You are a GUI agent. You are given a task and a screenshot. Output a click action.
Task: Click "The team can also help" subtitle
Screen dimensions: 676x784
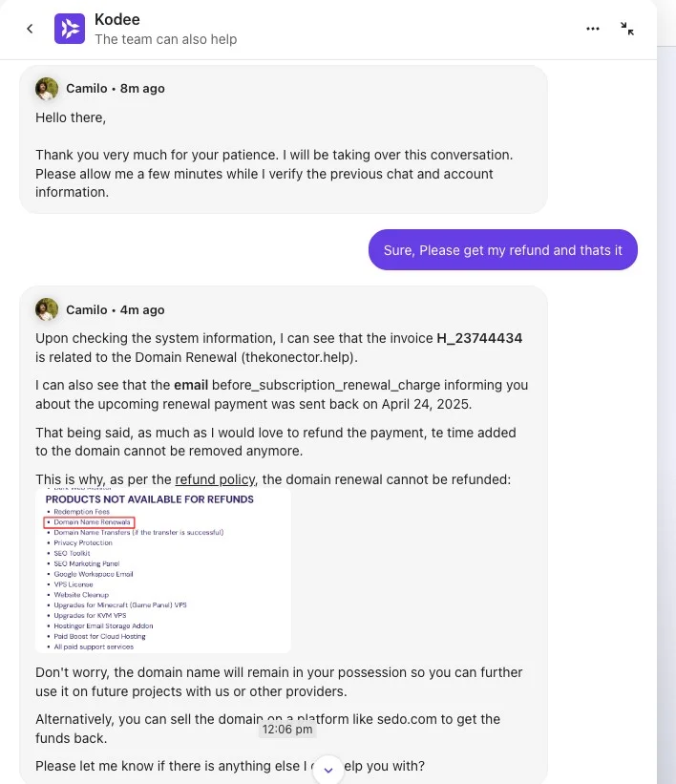tap(165, 39)
